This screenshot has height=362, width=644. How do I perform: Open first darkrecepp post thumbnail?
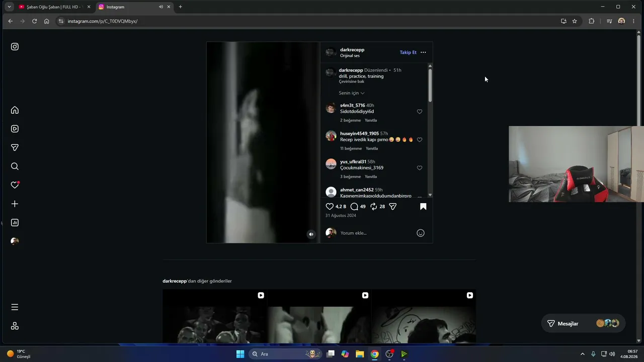coord(215,316)
